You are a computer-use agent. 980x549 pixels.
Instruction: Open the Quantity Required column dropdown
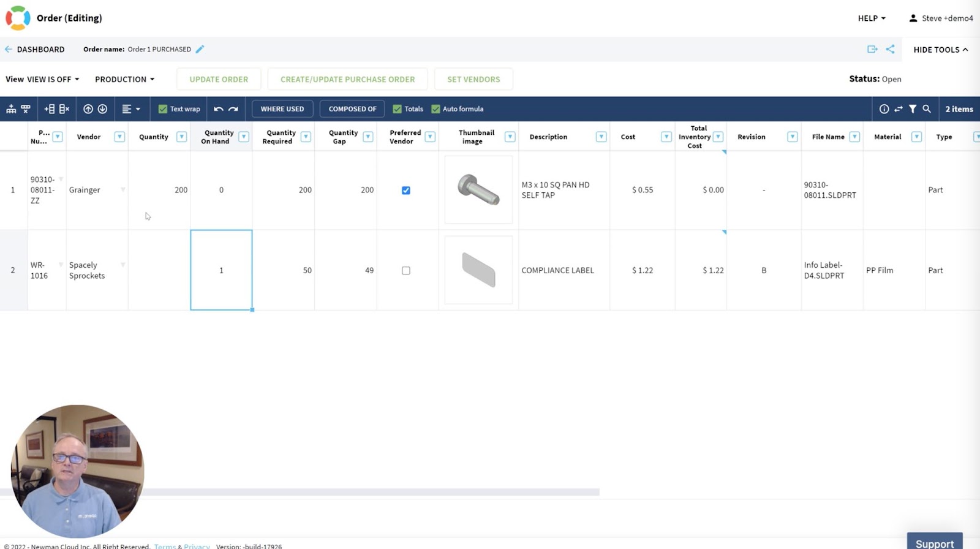306,137
